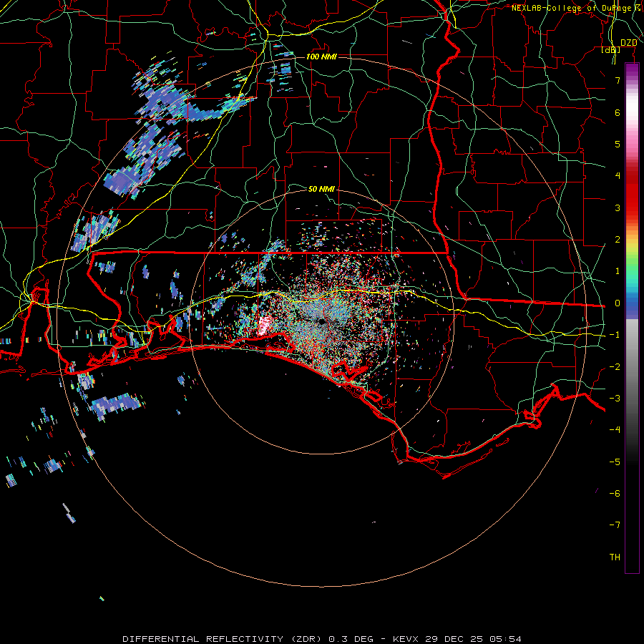Click the 6 value on the color scale
The height and width of the screenshot is (644, 644).
pos(618,112)
